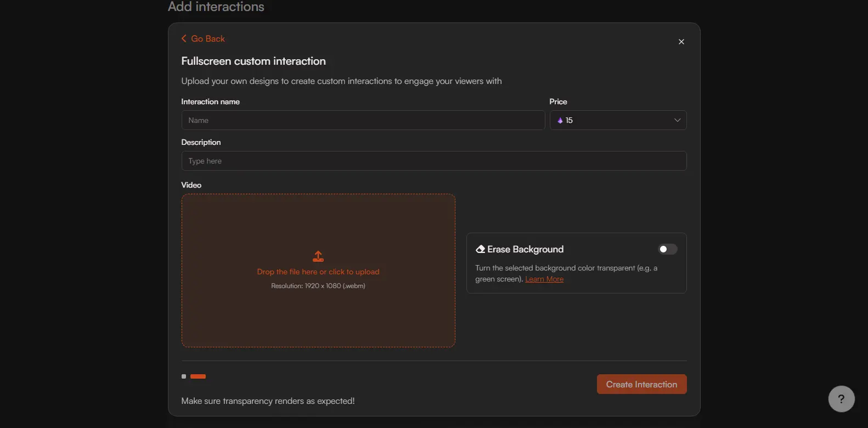Viewport: 868px width, 428px height.
Task: Select the orange active step indicator
Action: [198, 376]
